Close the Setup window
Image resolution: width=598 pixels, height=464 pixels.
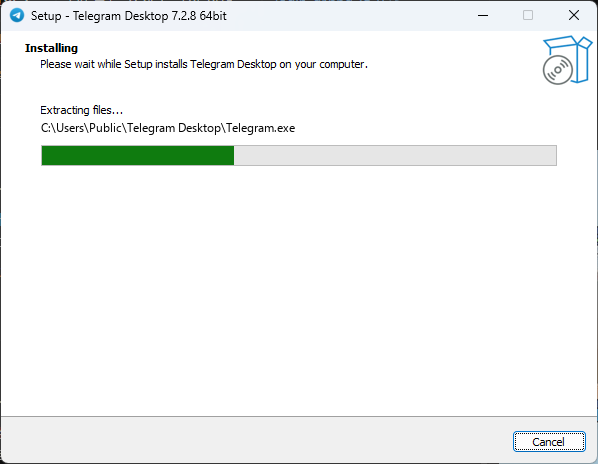coord(574,16)
